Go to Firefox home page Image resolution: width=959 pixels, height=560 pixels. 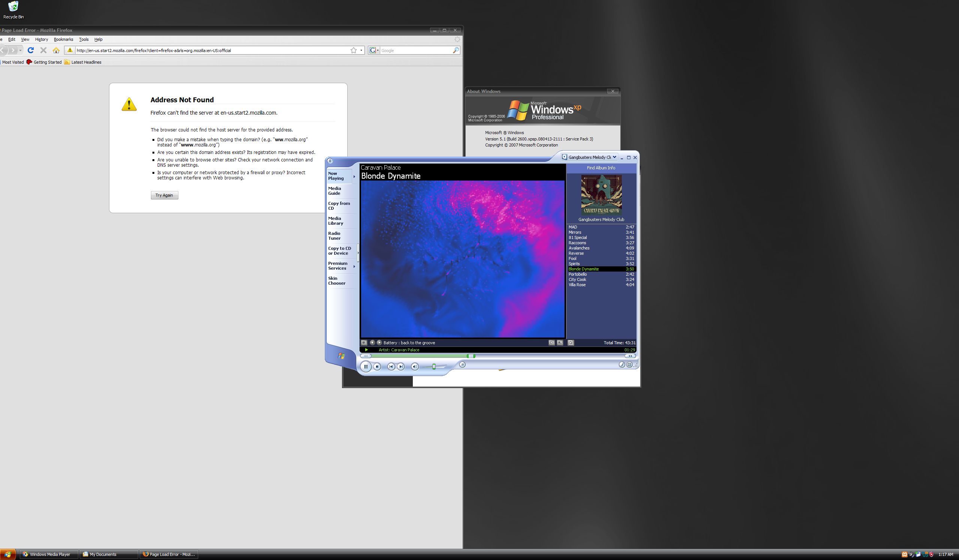coord(56,50)
